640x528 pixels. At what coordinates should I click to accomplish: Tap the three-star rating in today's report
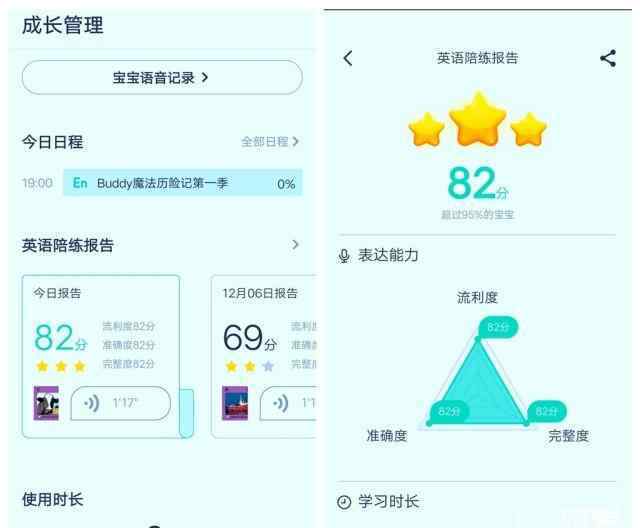click(61, 366)
